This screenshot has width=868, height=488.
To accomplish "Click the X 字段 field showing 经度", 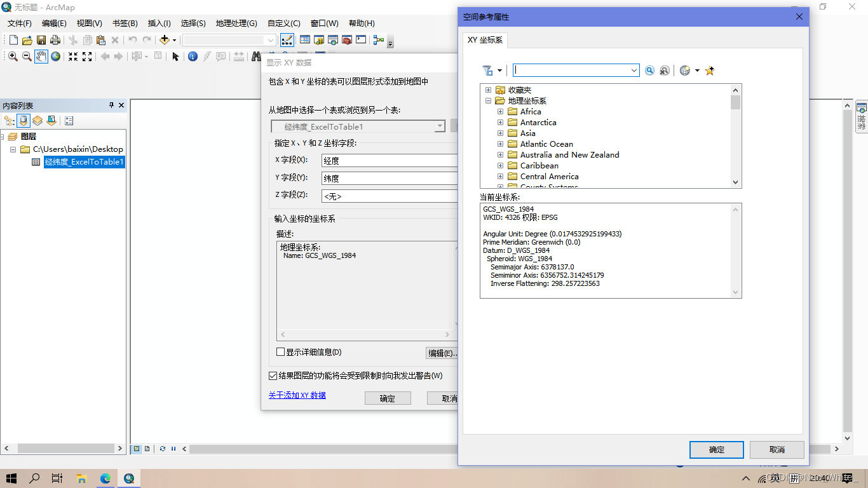I will click(x=390, y=161).
